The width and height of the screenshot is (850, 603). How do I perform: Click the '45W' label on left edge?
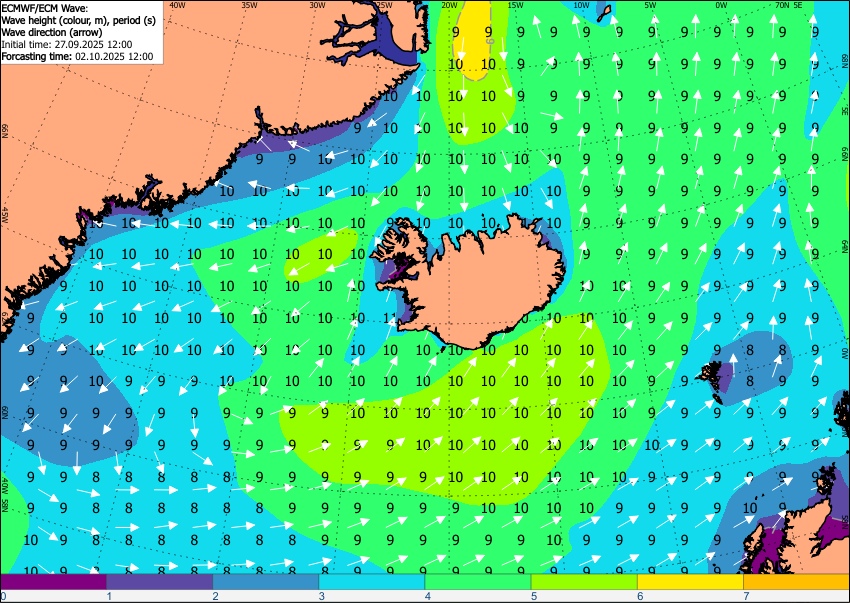point(5,215)
